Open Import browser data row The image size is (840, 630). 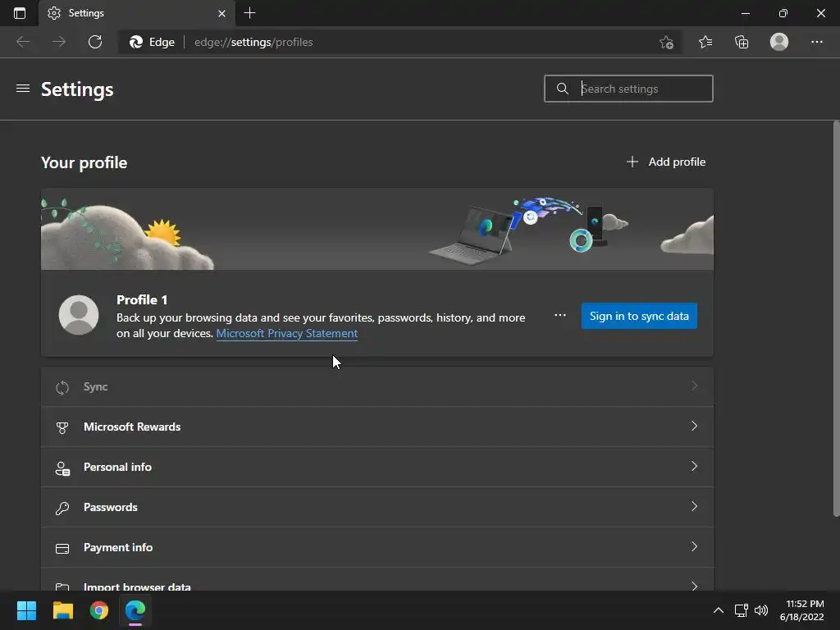pos(377,580)
